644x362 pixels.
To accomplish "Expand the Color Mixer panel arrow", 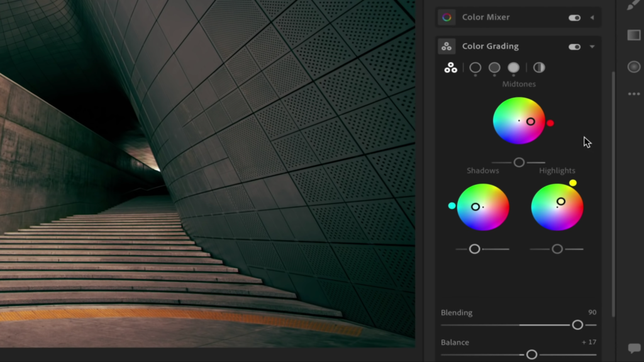I will (x=592, y=18).
